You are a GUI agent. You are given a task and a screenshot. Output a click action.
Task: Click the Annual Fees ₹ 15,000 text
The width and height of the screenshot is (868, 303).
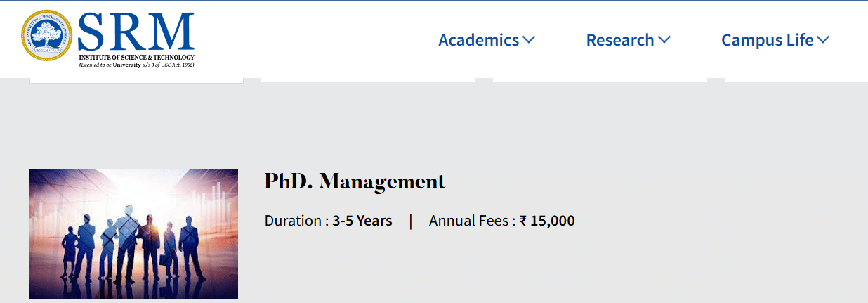(x=501, y=221)
